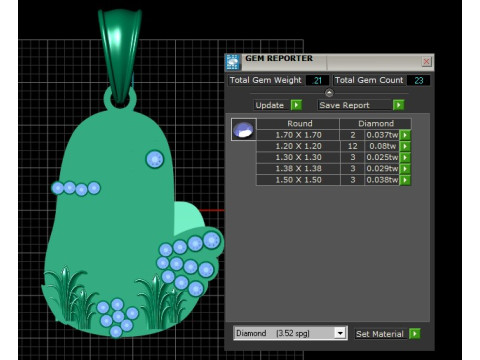Select the single large gem on pendant body

pyautogui.click(x=155, y=159)
